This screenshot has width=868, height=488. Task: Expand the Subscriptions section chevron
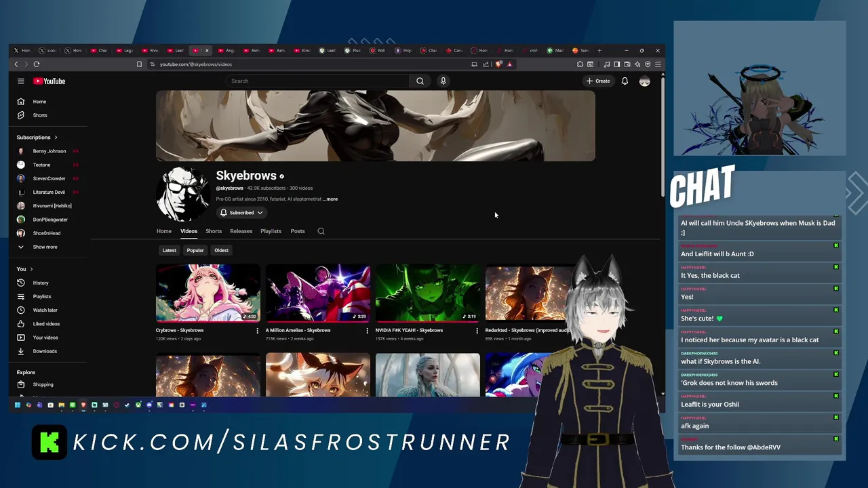pyautogui.click(x=56, y=138)
